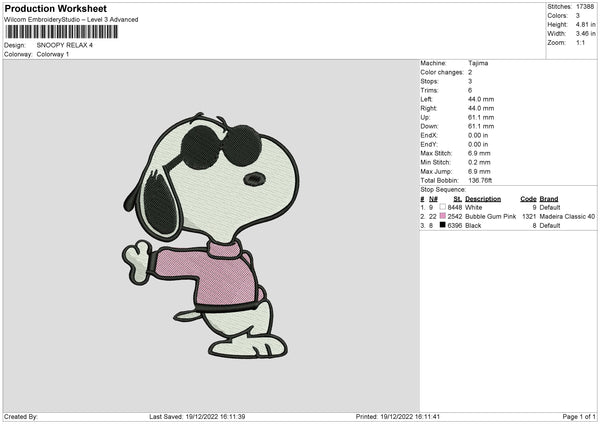
Task: Click the Up value 61.1 mm
Action: [481, 117]
